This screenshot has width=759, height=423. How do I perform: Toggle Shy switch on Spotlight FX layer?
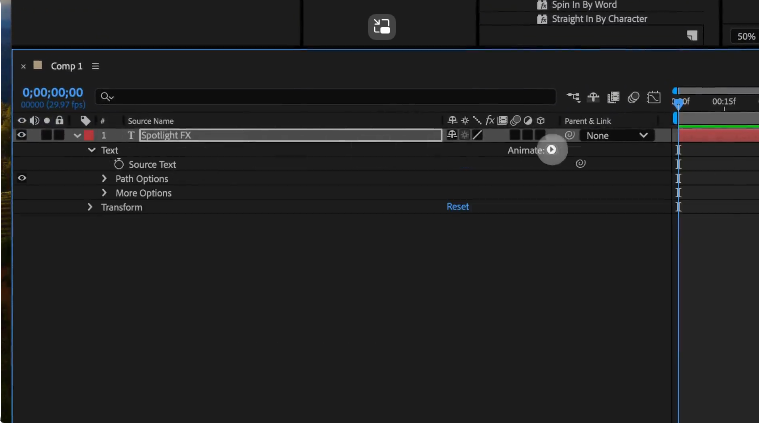point(452,135)
